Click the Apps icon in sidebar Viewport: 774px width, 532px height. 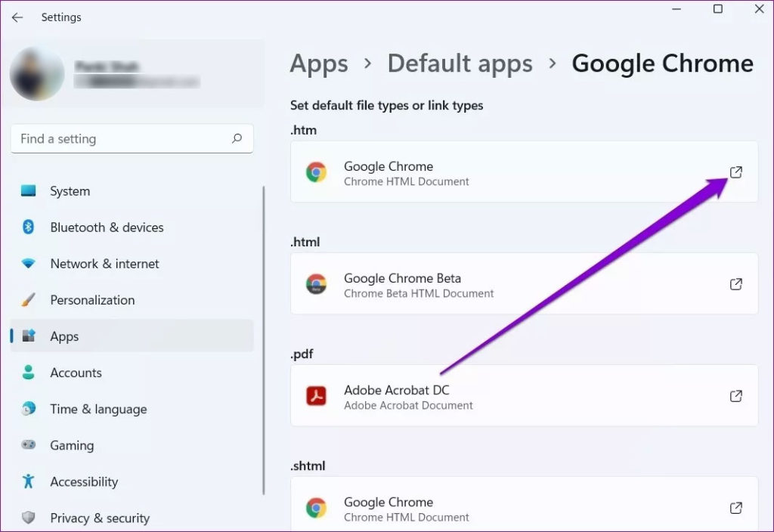pos(28,336)
